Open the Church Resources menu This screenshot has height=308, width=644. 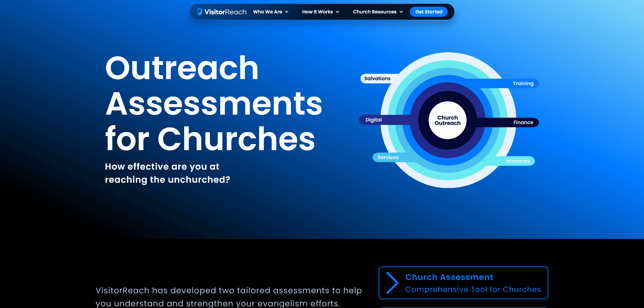(x=375, y=12)
